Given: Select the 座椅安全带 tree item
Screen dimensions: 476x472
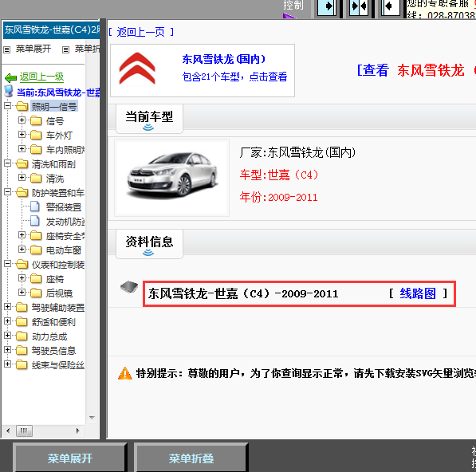Looking at the screenshot, I should (x=65, y=236).
